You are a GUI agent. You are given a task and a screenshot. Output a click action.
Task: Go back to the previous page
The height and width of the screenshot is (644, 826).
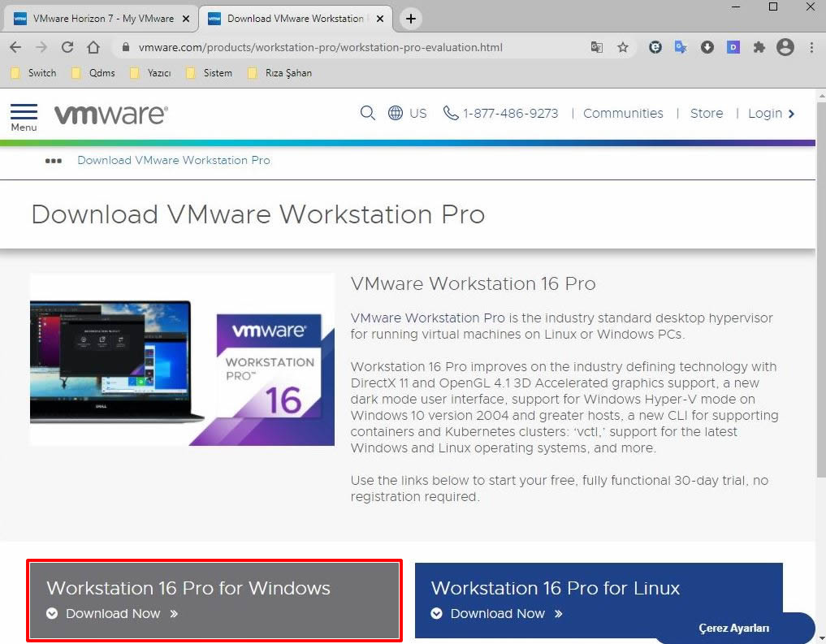click(x=15, y=47)
